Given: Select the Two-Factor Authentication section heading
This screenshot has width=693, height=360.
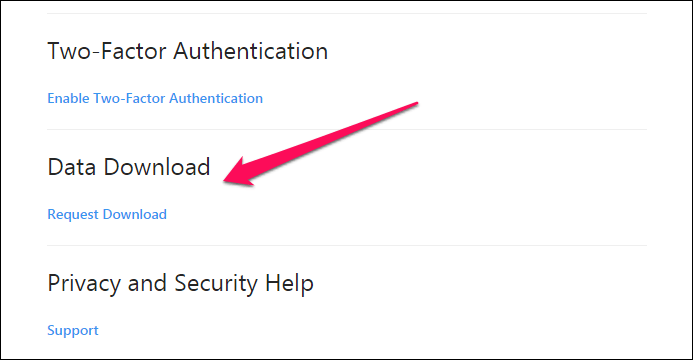Looking at the screenshot, I should 187,51.
